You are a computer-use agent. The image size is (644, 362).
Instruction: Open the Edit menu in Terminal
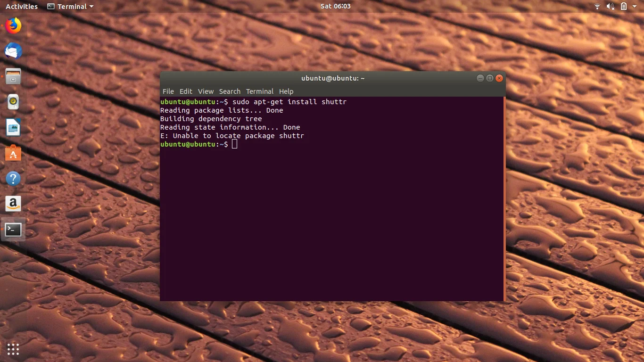(x=186, y=91)
